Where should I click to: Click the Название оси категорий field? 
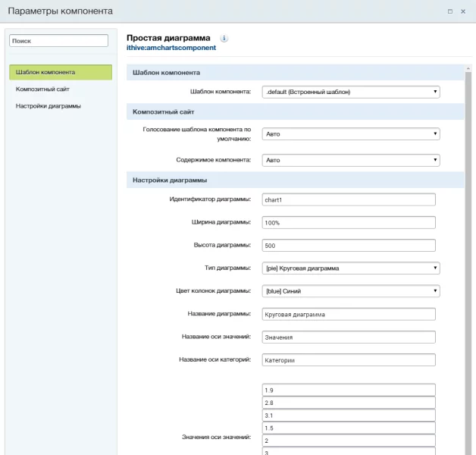(x=349, y=360)
